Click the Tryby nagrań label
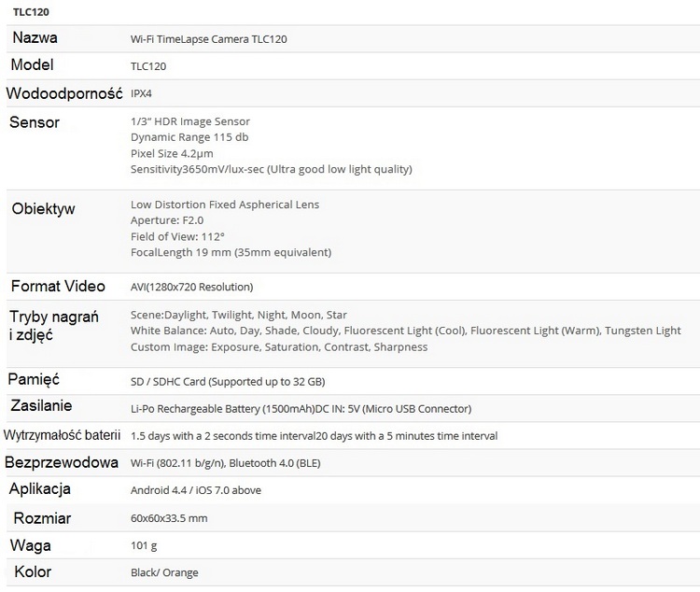Image resolution: width=700 pixels, height=592 pixels. pyautogui.click(x=54, y=316)
